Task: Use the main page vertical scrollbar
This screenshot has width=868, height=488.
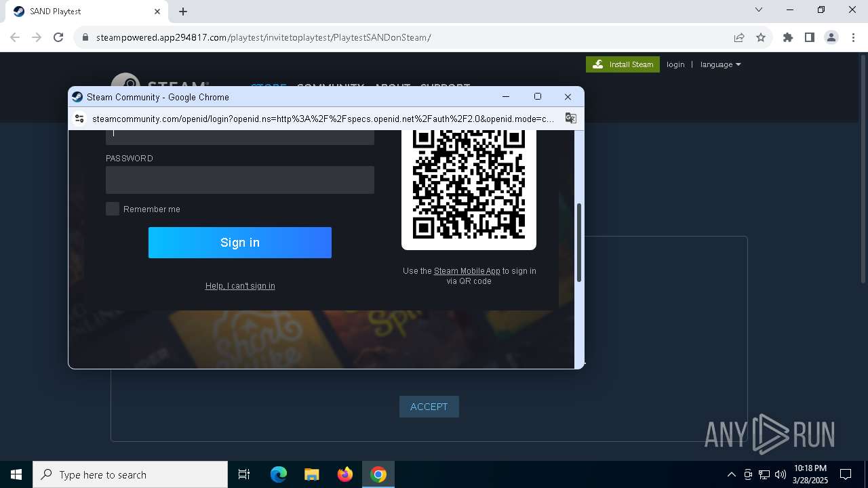Action: click(863, 169)
